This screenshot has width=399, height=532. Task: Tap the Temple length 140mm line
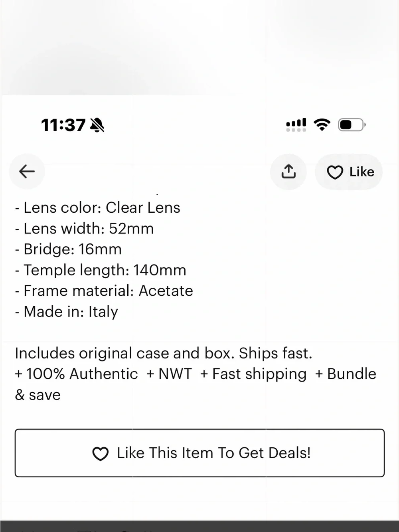101,270
